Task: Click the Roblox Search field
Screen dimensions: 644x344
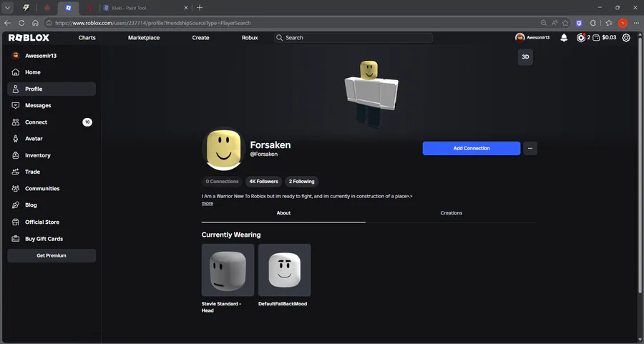Action: 353,38
